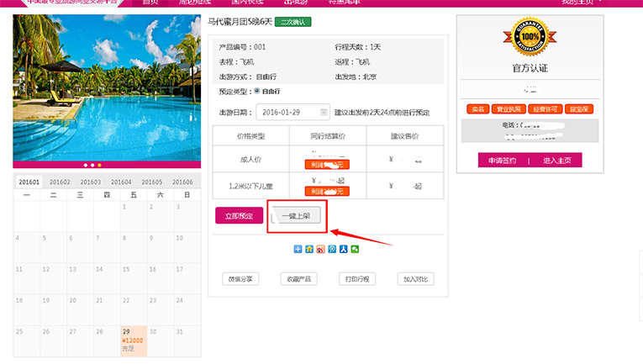This screenshot has width=643, height=364.
Task: Click the second image carousel dot
Action: pyautogui.click(x=92, y=166)
